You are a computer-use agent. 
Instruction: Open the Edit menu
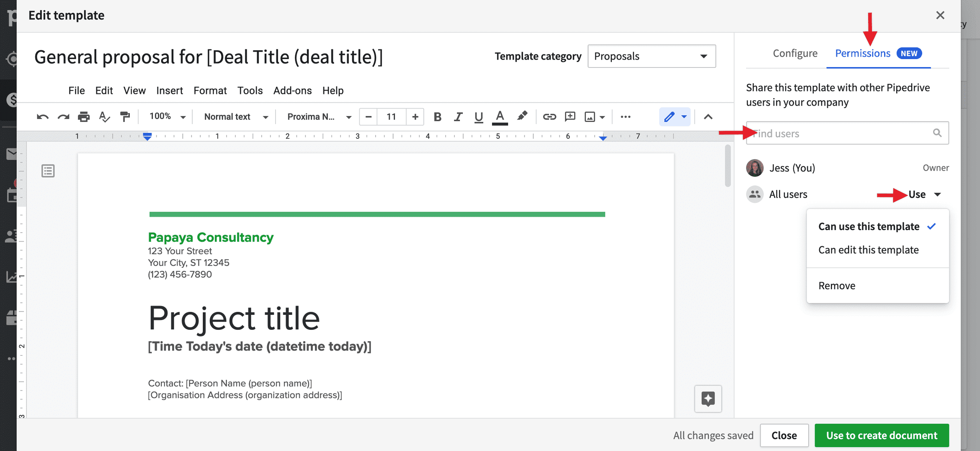pos(104,91)
